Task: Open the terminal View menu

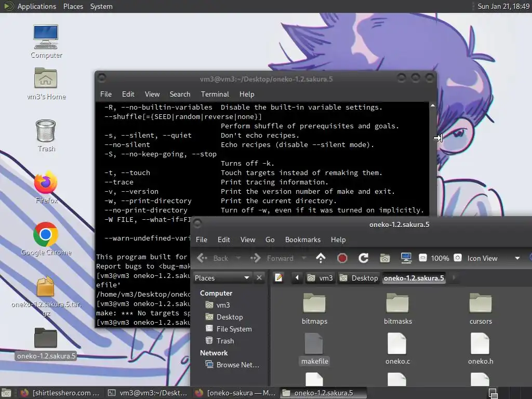Action: coord(152,94)
